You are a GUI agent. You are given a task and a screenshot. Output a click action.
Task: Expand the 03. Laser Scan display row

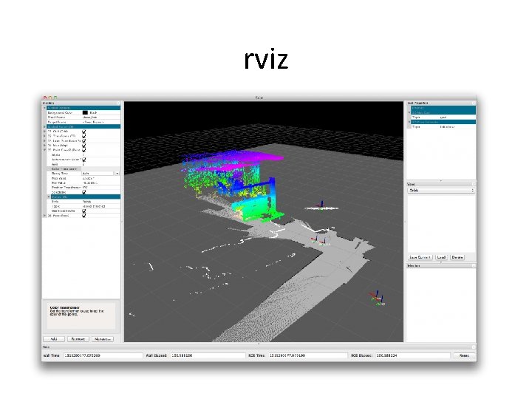point(44,140)
